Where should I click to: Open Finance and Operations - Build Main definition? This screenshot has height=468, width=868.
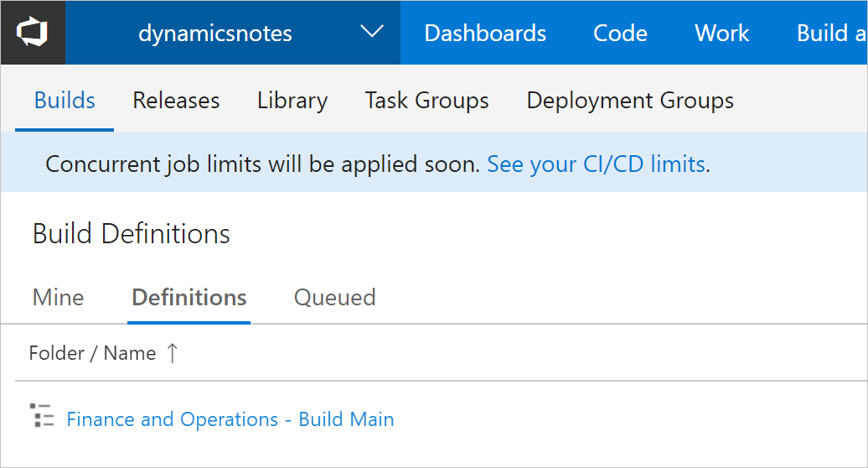click(x=230, y=419)
